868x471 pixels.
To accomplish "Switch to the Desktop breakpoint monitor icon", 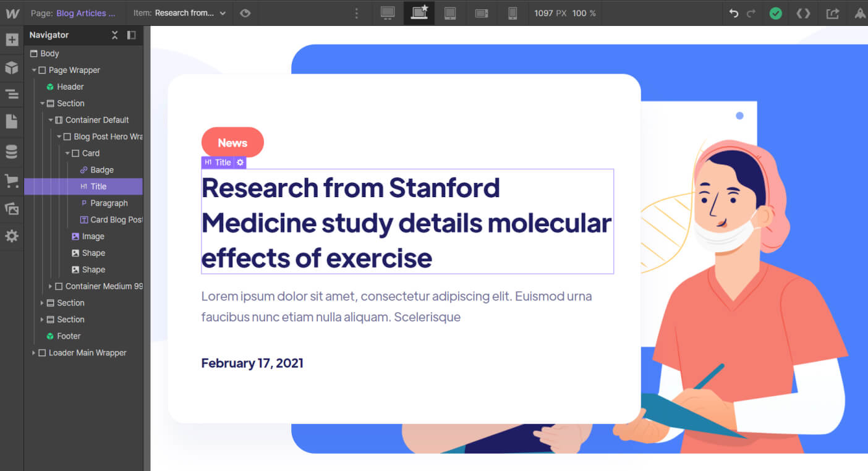I will [x=388, y=13].
